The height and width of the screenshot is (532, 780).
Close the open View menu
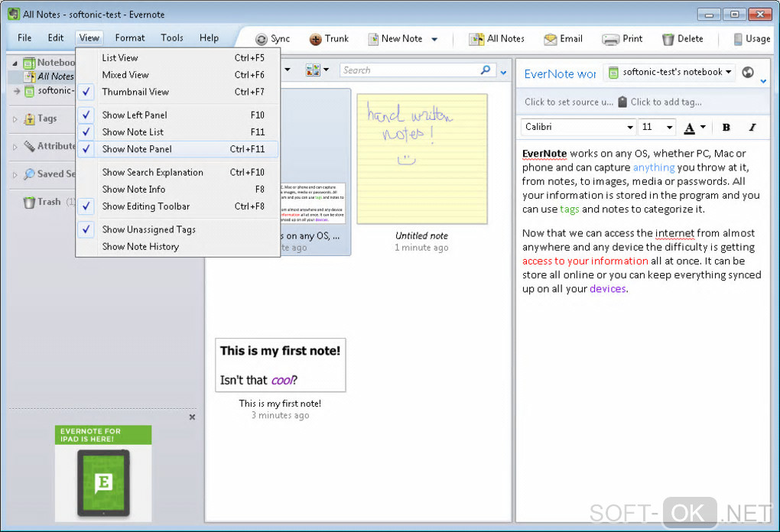tap(89, 37)
